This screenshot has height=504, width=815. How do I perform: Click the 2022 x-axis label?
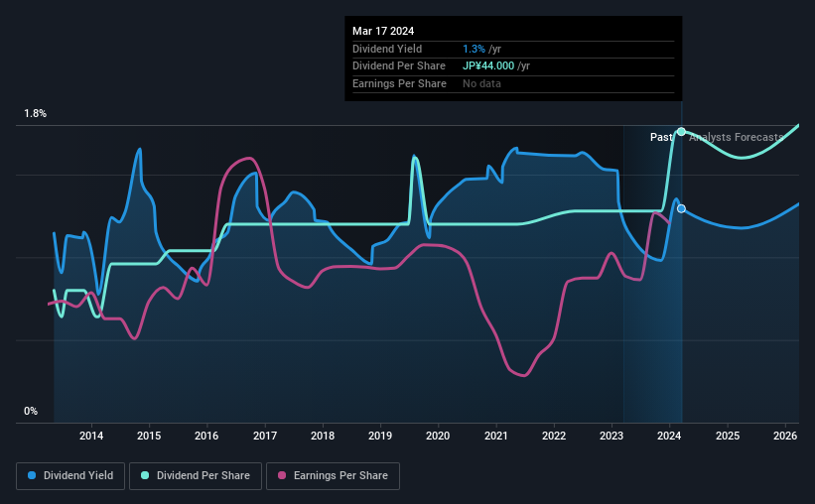pyautogui.click(x=554, y=436)
